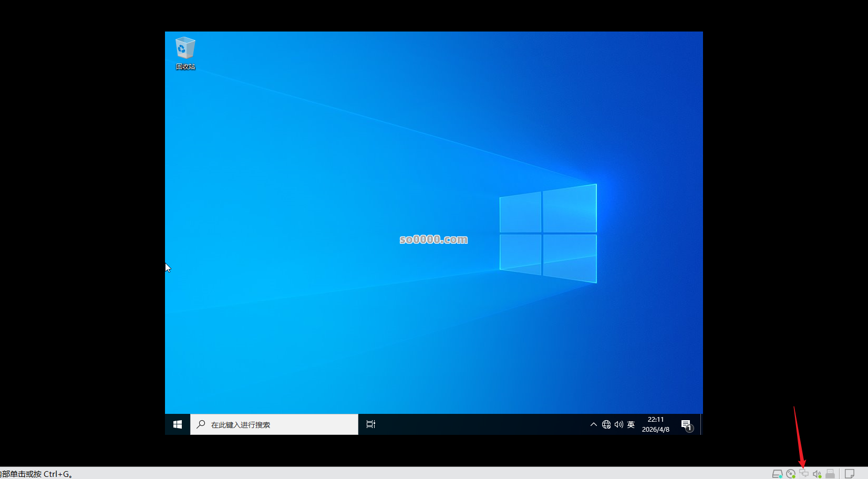Click the Show Desktop strip at taskbar's far right
Image resolution: width=868 pixels, height=479 pixels.
700,424
